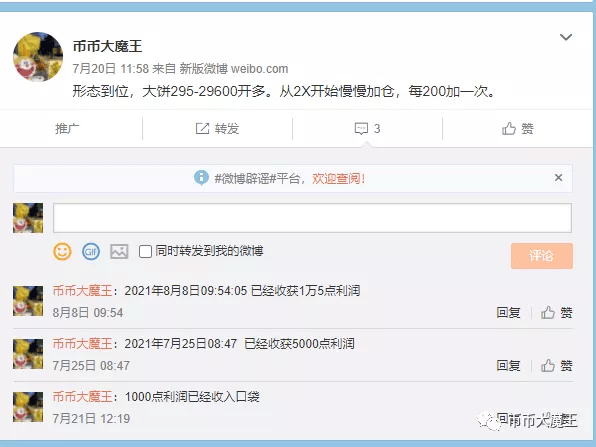Click the post timestamp 7月20日 11:58
Image resolution: width=596 pixels, height=447 pixels.
point(111,69)
